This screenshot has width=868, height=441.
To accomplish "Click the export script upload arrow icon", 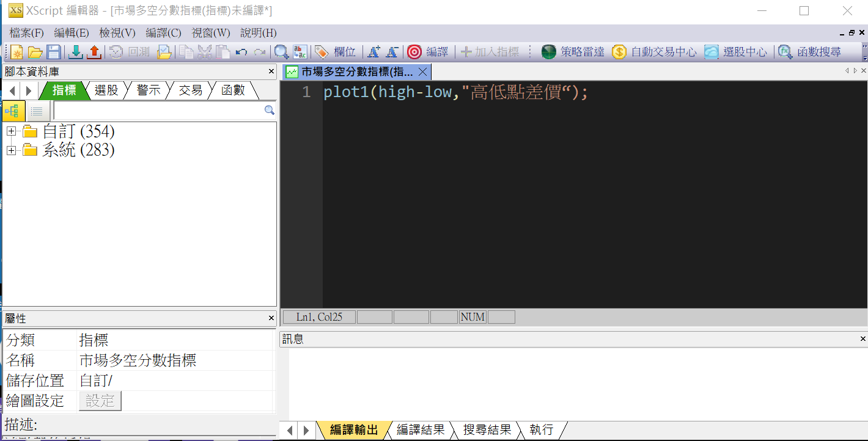I will (94, 52).
